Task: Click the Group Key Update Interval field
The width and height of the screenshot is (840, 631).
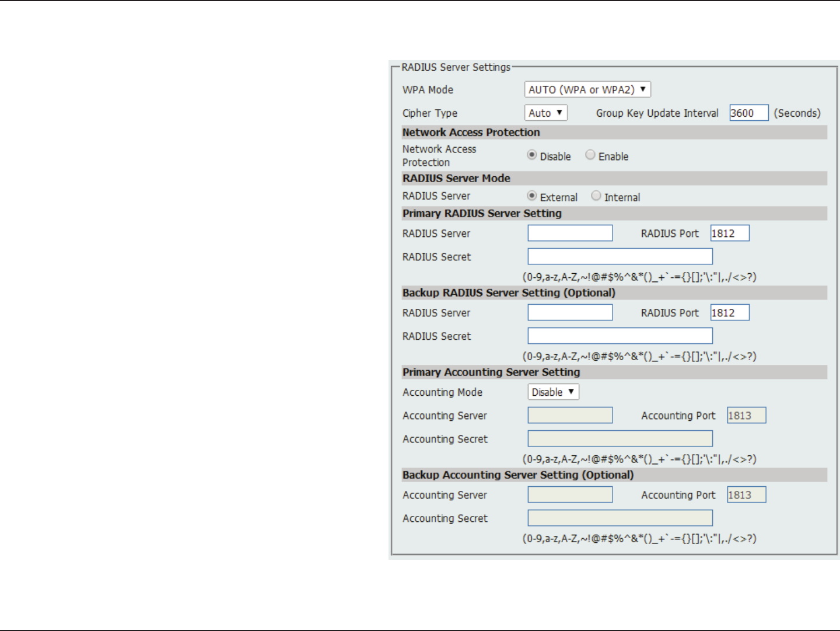Action: [x=749, y=113]
